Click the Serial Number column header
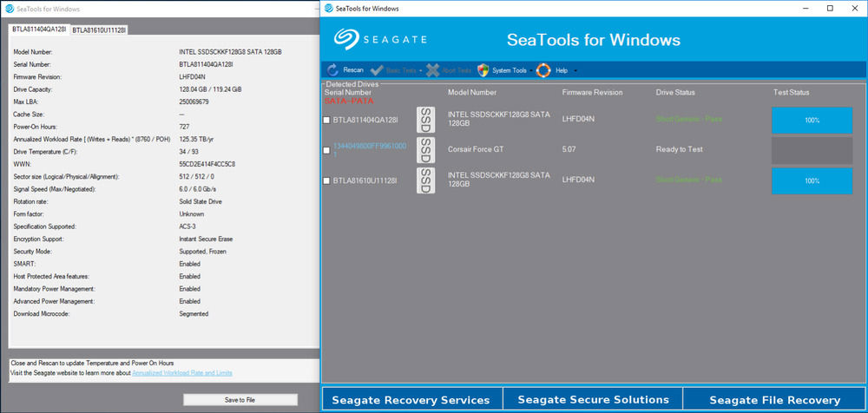868x413 pixels. pos(348,93)
